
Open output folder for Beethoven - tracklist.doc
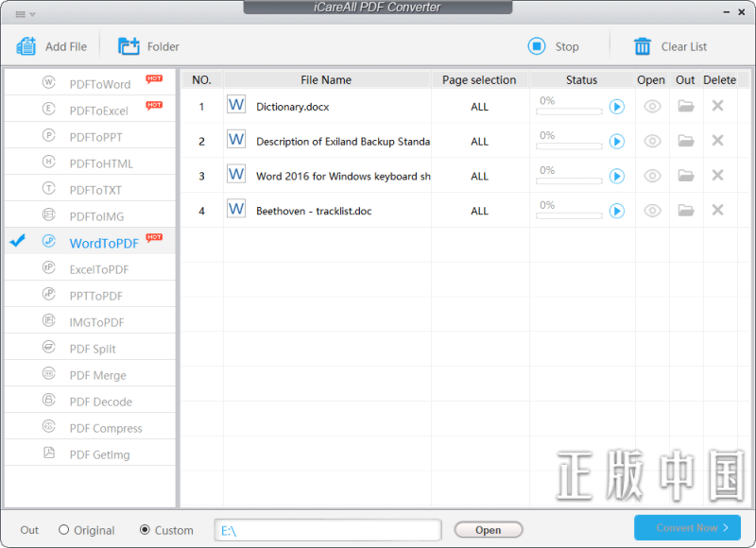coord(686,210)
